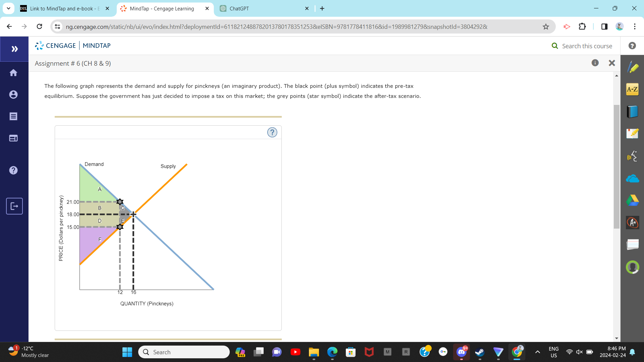The height and width of the screenshot is (362, 644).
Task: Open the browser profile menu
Action: [620, 26]
